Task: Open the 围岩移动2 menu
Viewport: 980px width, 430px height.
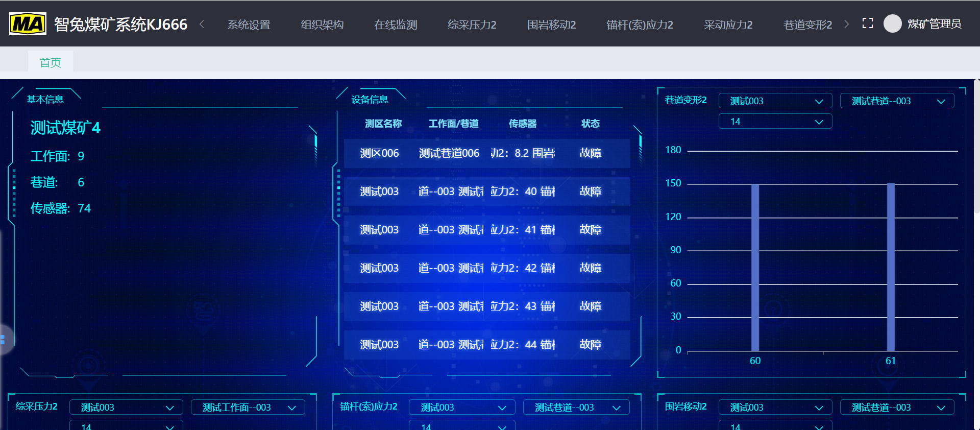Action: (x=552, y=25)
